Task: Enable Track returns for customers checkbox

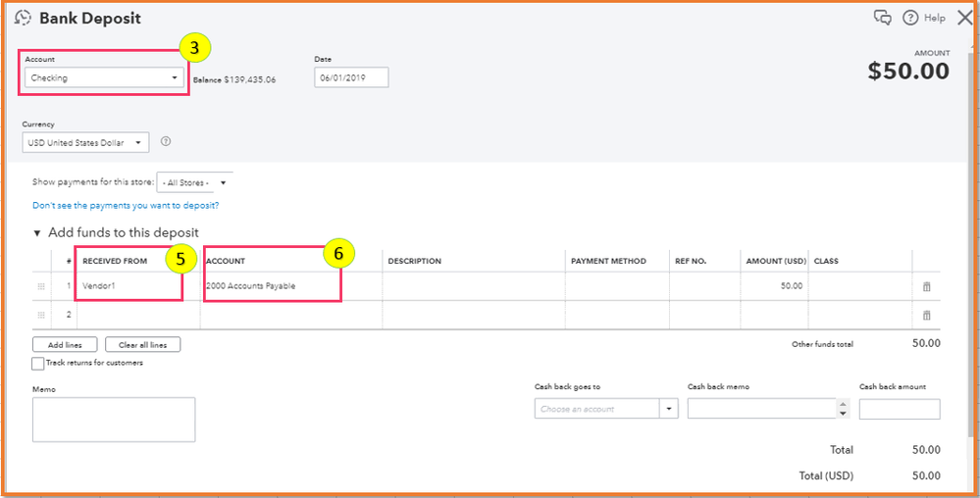Action: tap(38, 364)
